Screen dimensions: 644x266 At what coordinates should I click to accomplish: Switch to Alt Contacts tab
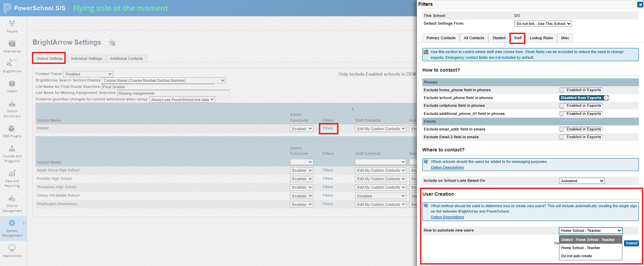click(x=474, y=38)
